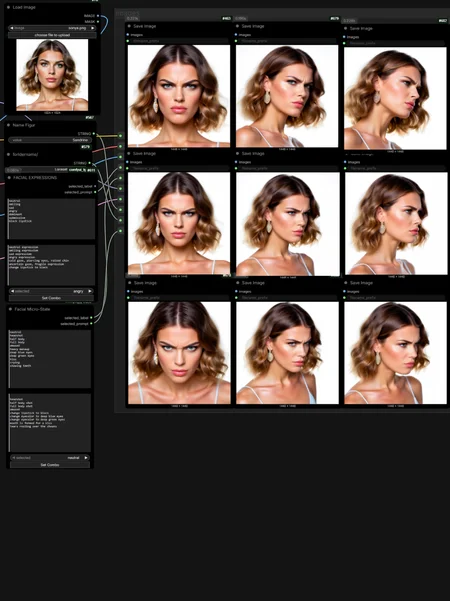Open bottom-row side-turned portrait output
Viewport: 450px width, 601px height.
(x=396, y=353)
